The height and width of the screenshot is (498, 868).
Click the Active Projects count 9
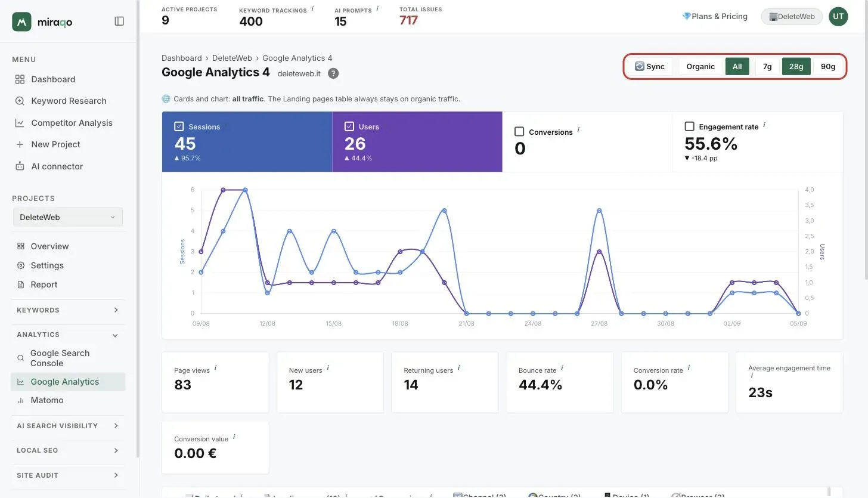(165, 20)
